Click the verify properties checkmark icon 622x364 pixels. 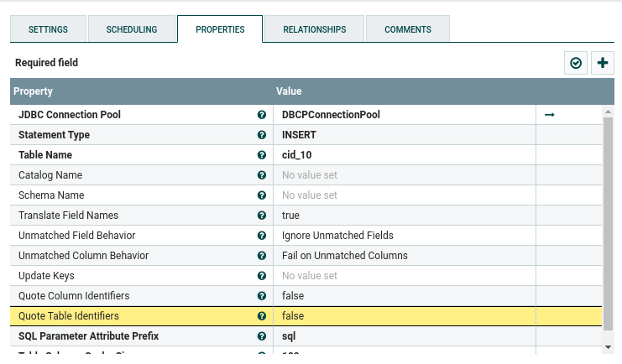576,63
